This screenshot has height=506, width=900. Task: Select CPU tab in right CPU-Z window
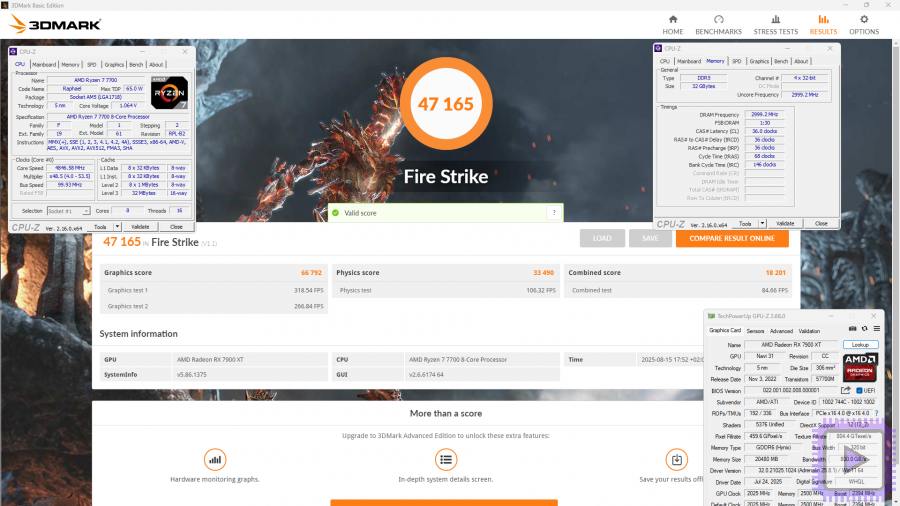click(x=665, y=61)
